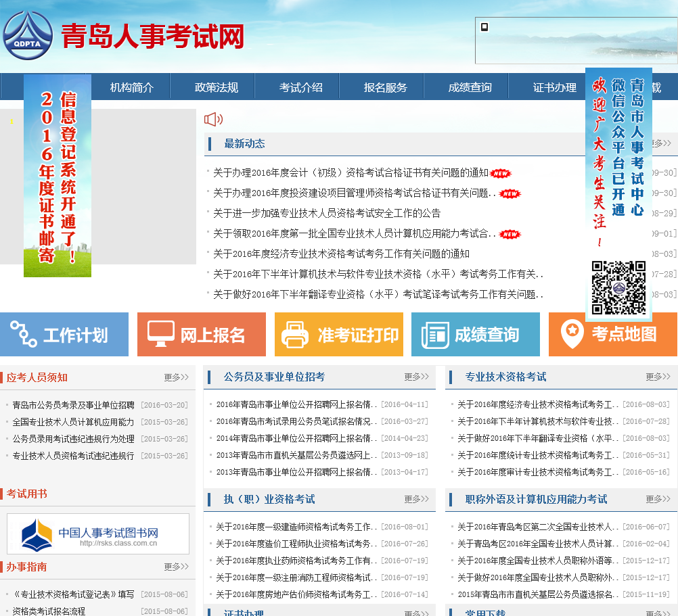Open 关于2016年度一级建造师资格考试考务工作 link
678x616 pixels.
pyautogui.click(x=296, y=527)
